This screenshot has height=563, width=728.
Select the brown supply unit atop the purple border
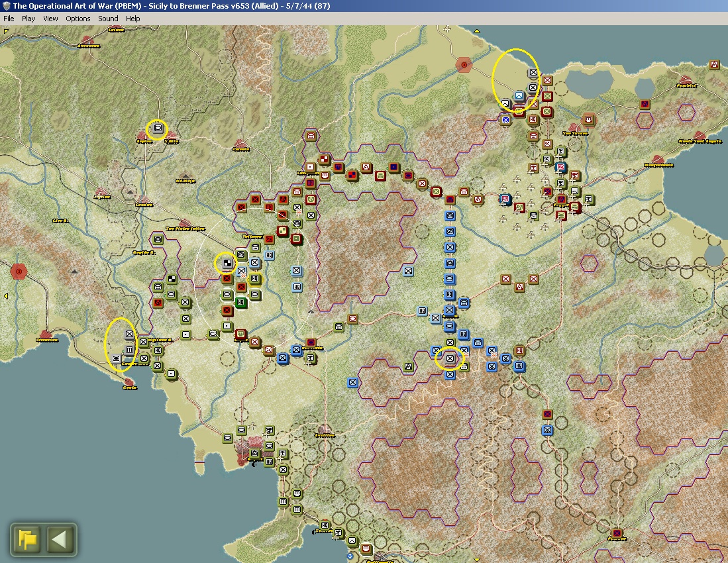click(x=311, y=136)
